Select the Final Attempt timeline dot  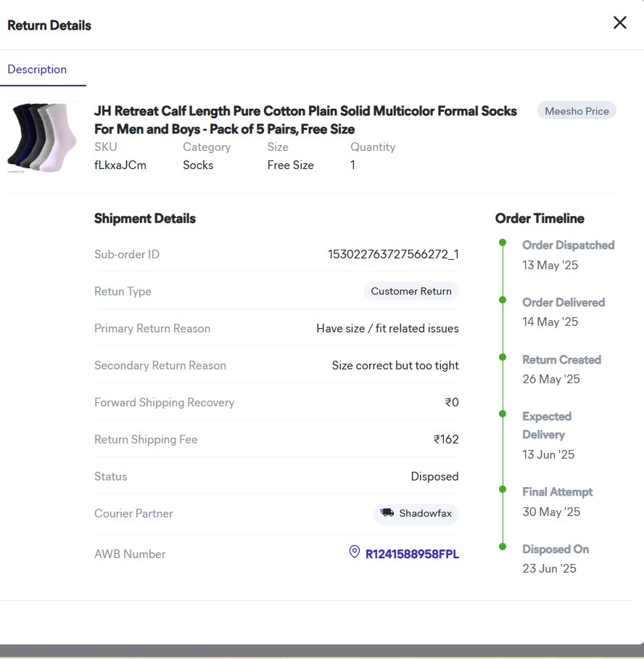point(502,489)
